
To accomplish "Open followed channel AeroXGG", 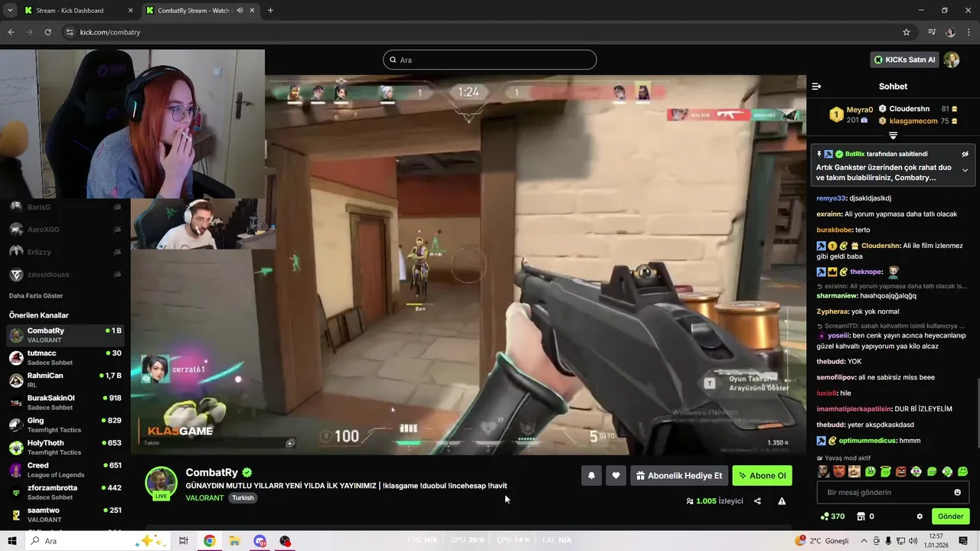I will click(65, 230).
